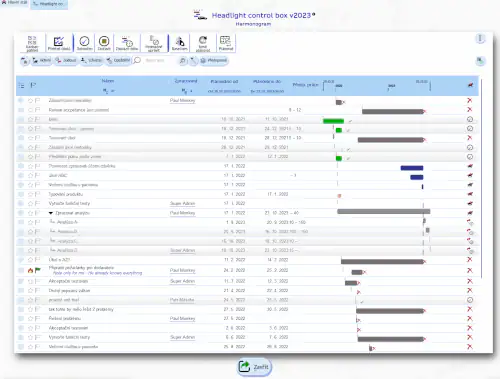Select the long green Gantt bar near top
This screenshot has height=379, width=500.
(x=333, y=121)
